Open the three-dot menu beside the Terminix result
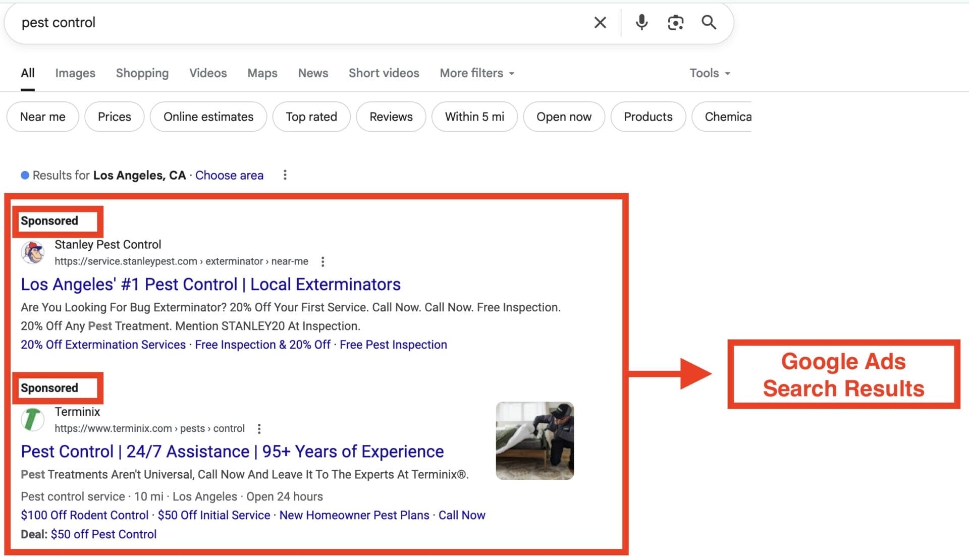Image resolution: width=969 pixels, height=560 pixels. click(259, 428)
